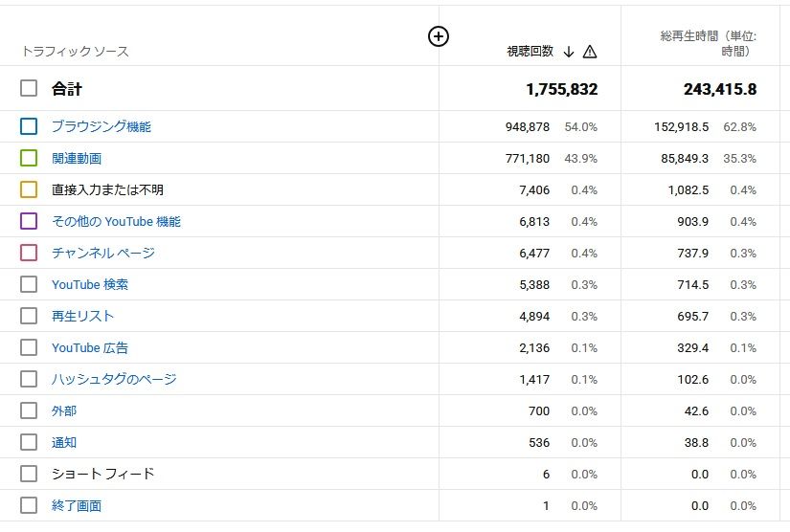Toggle the red チャンネル ページ checkbox
The height and width of the screenshot is (532, 790).
[x=29, y=253]
